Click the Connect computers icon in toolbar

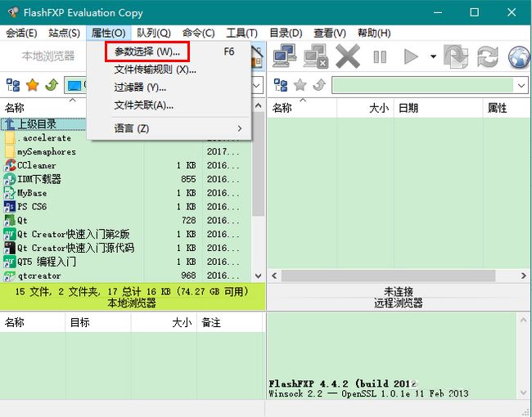click(x=284, y=56)
